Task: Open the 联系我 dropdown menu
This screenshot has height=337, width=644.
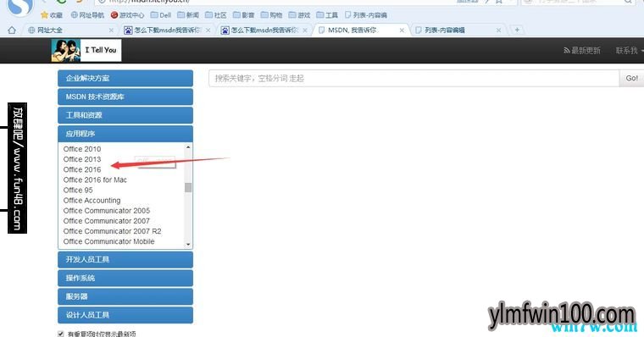Action: point(629,51)
